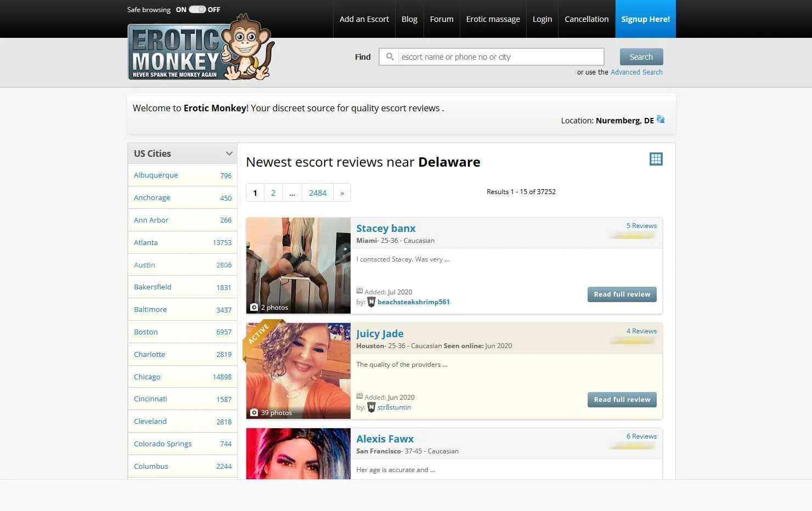View 4 Reviews for Juicy Jade
The height and width of the screenshot is (511, 812).
(641, 331)
